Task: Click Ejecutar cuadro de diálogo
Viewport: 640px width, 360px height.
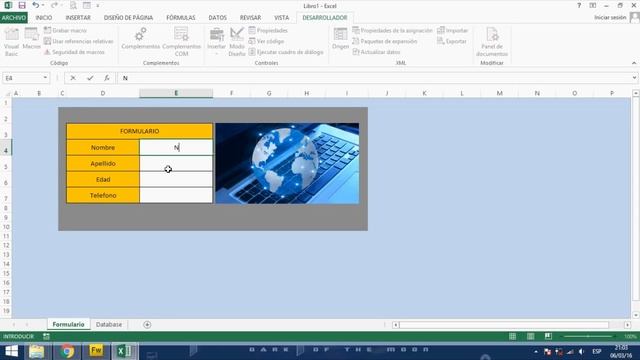Action: [x=286, y=52]
